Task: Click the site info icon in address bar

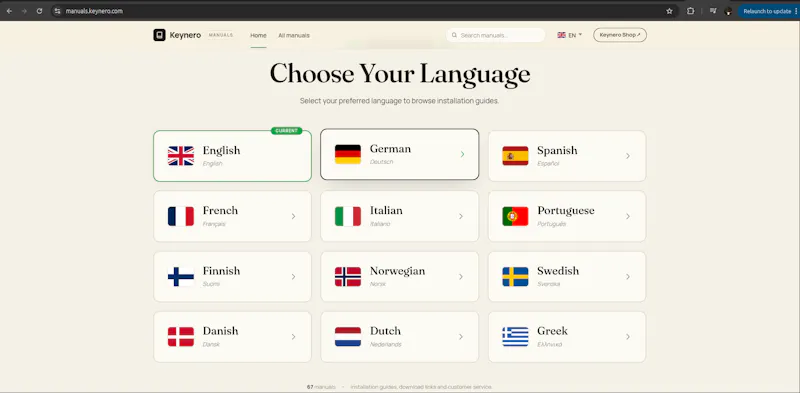Action: pyautogui.click(x=57, y=11)
